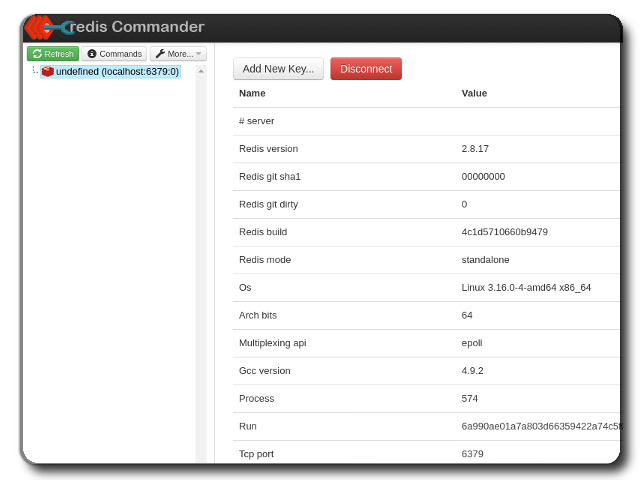
Task: Select the 'Run' name cell
Action: tap(248, 427)
